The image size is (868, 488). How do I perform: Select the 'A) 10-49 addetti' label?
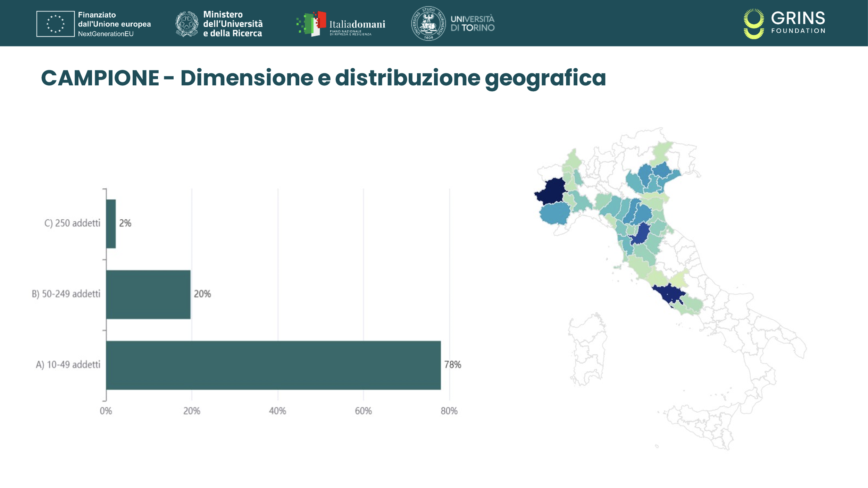pyautogui.click(x=68, y=365)
